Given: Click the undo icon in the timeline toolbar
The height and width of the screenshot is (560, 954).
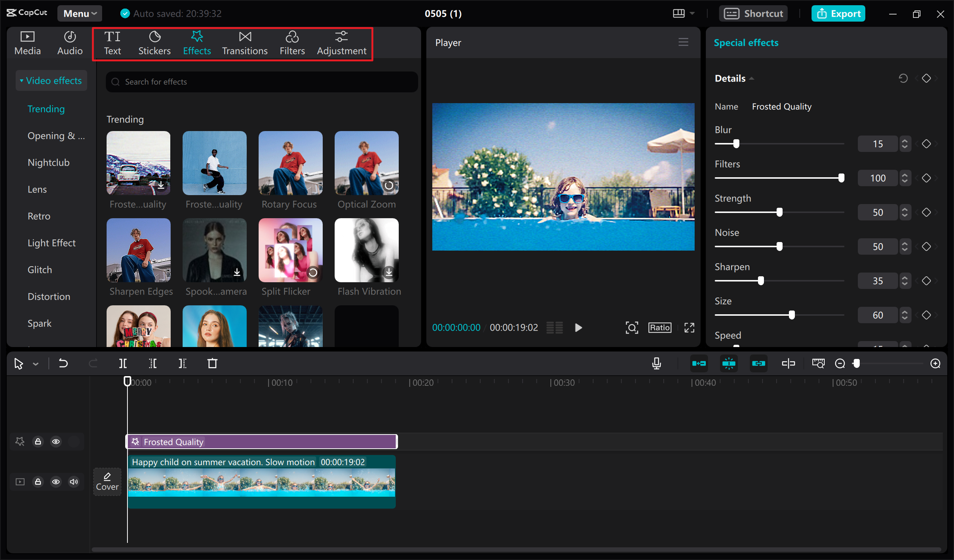Looking at the screenshot, I should coord(63,363).
